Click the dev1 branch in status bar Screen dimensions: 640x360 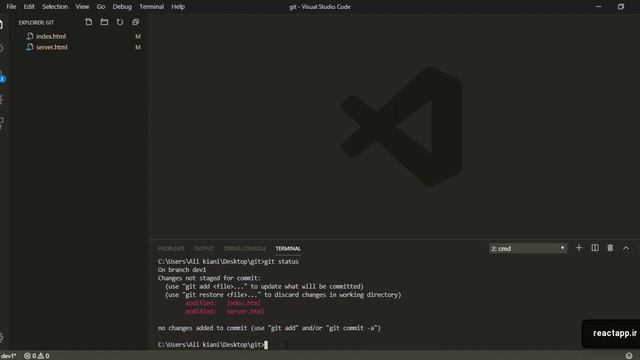coord(8,356)
